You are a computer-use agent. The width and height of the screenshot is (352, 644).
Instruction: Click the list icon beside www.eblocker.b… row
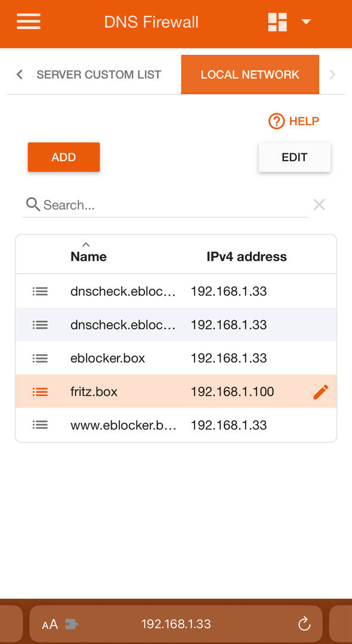pos(40,425)
